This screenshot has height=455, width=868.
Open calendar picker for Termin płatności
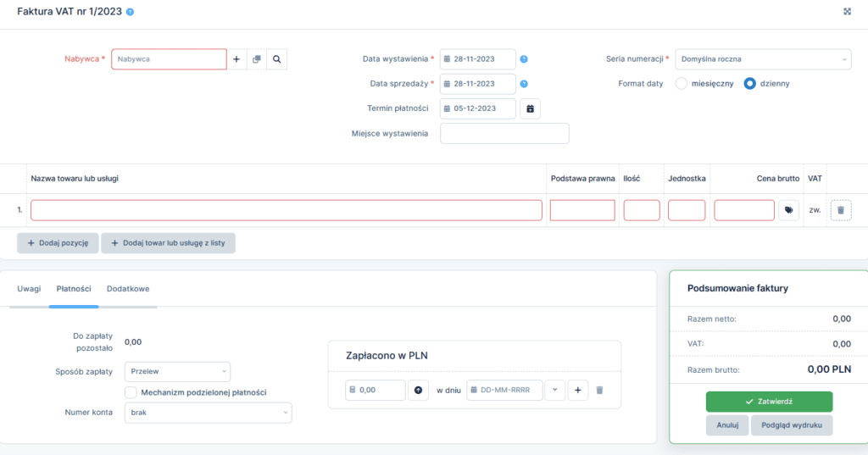530,108
